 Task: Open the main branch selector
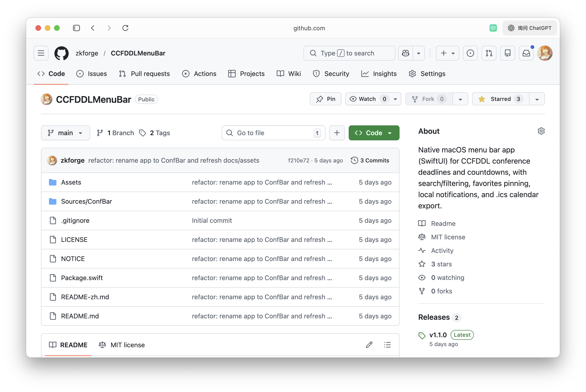65,133
